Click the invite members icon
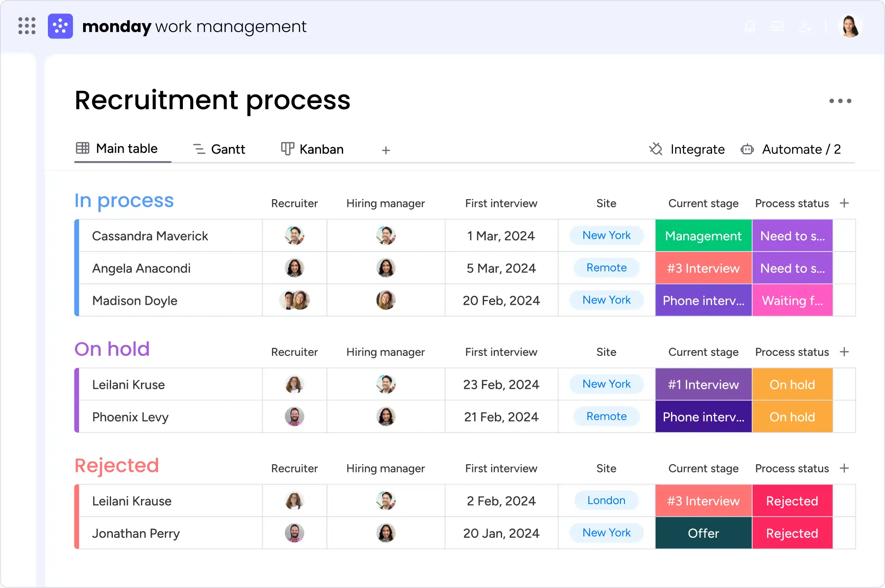The width and height of the screenshot is (885, 588). click(805, 27)
